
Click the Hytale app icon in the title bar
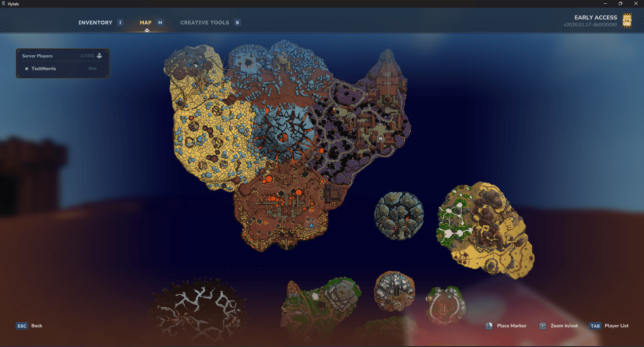pyautogui.click(x=4, y=4)
